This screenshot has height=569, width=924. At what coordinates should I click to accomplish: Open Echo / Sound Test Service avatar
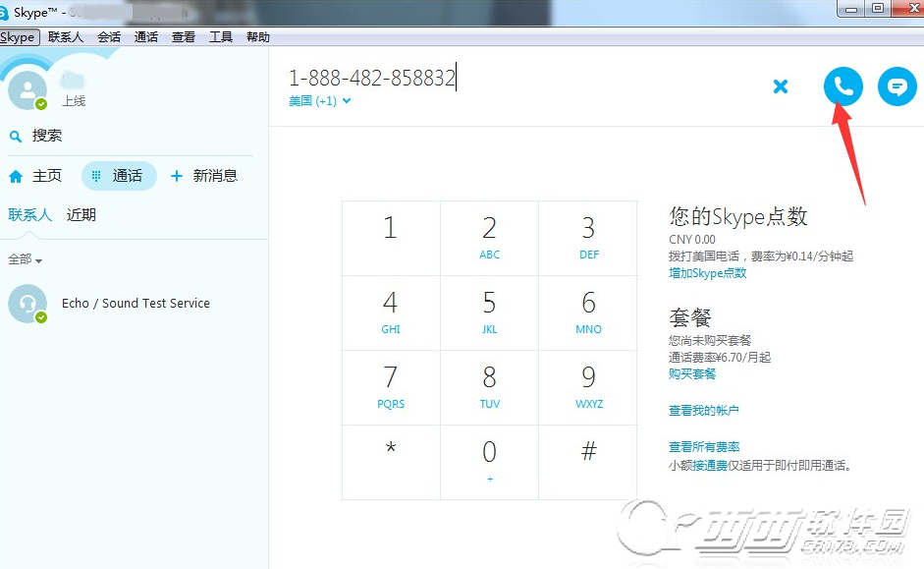27,303
